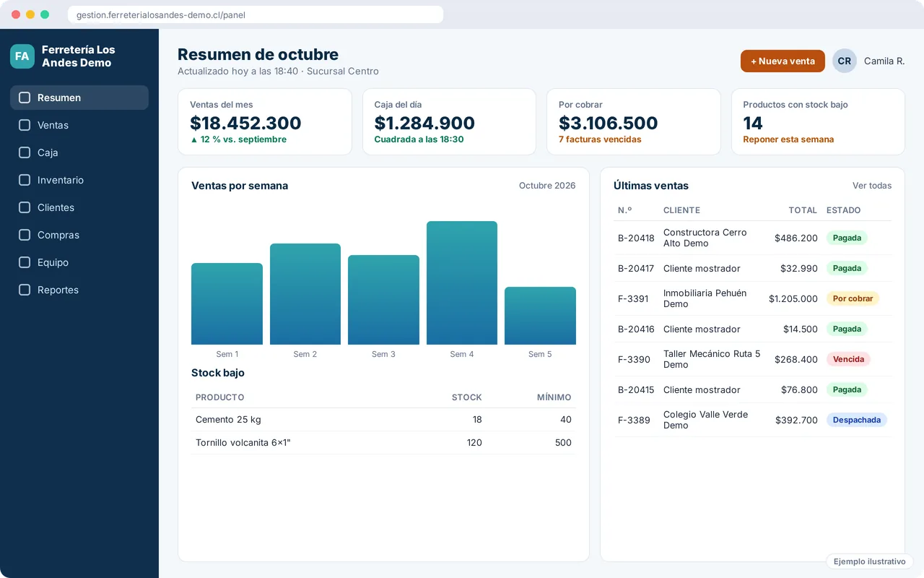
Task: Click the Reportes sidebar icon
Action: coord(25,290)
